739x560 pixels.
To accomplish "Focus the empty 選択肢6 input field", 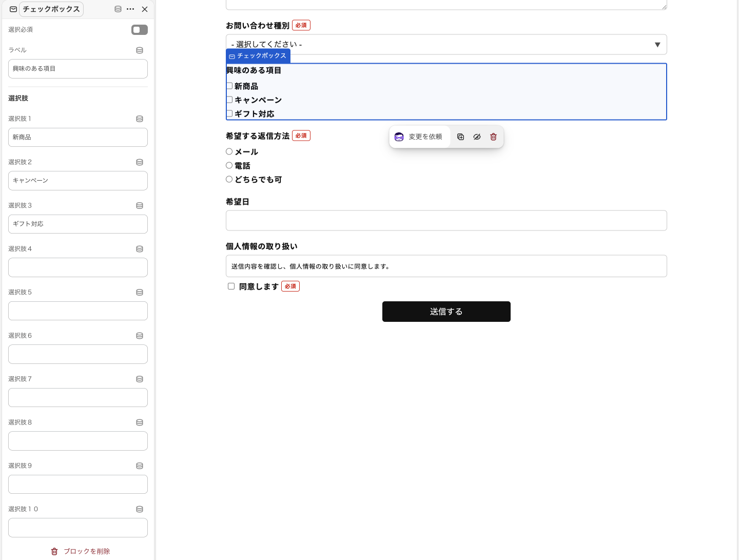I will click(x=78, y=354).
